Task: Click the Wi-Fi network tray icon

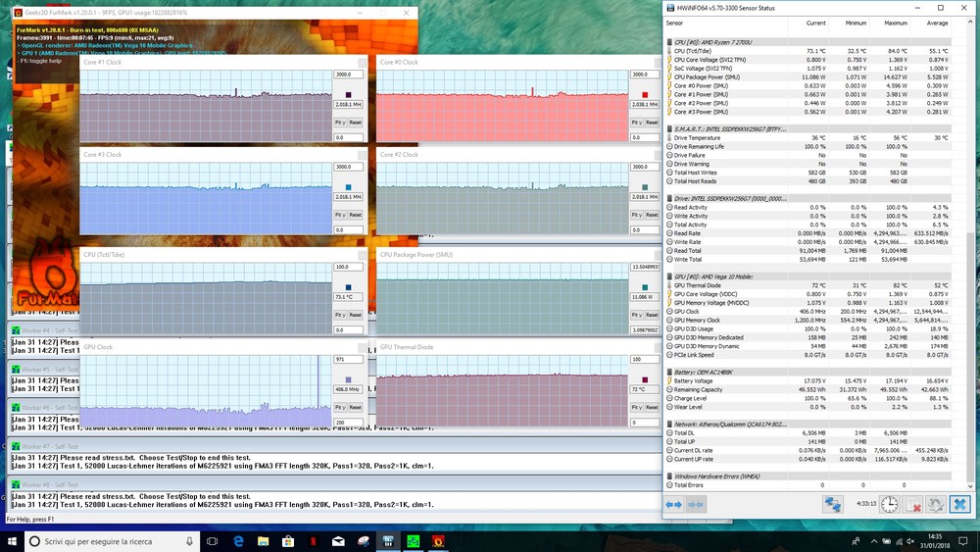Action: click(899, 541)
